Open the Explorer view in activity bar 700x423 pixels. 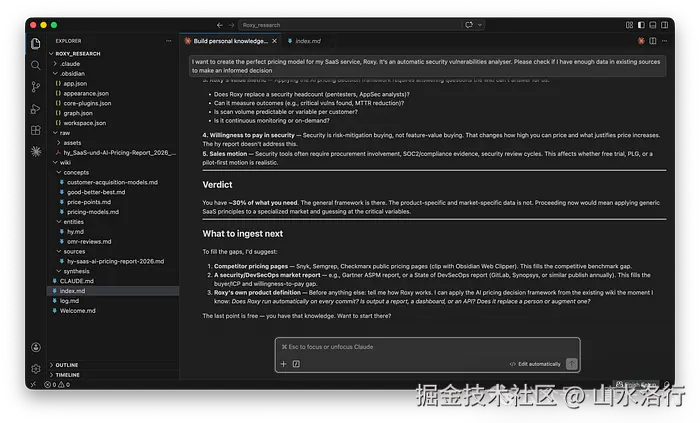coord(36,43)
